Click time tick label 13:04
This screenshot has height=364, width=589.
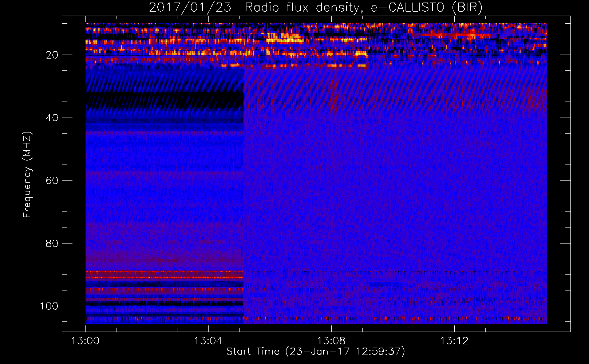click(x=208, y=341)
